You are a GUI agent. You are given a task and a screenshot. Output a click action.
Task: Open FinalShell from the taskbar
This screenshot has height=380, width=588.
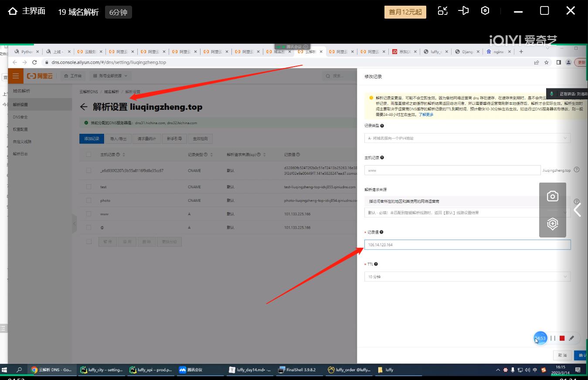coord(299,370)
